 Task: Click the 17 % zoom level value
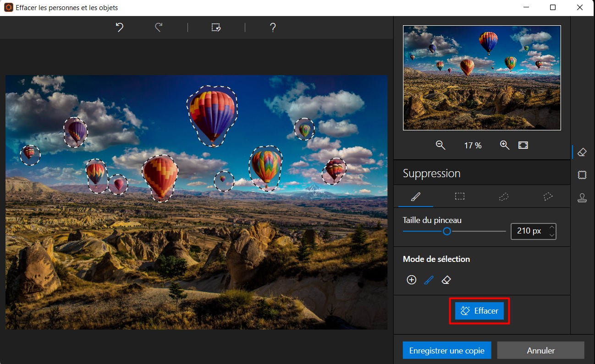473,146
